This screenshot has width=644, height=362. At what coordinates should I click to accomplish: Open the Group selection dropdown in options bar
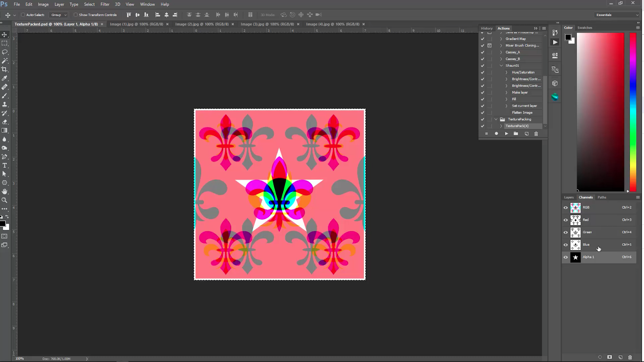(66, 14)
